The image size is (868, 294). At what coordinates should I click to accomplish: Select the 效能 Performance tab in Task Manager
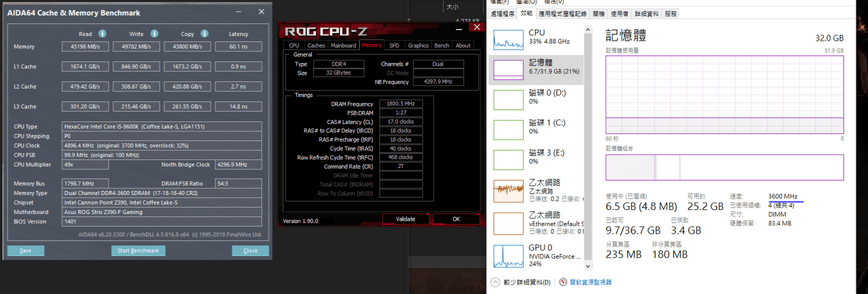tap(527, 13)
